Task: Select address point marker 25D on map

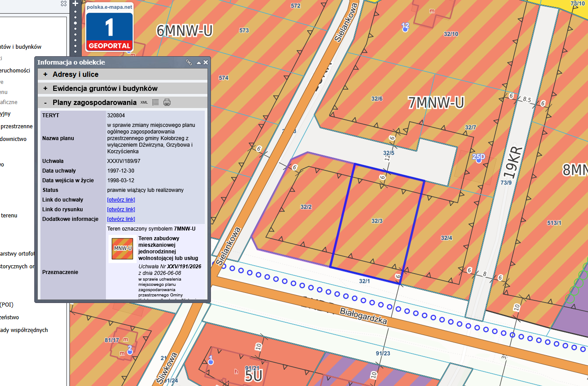Action: point(479,158)
